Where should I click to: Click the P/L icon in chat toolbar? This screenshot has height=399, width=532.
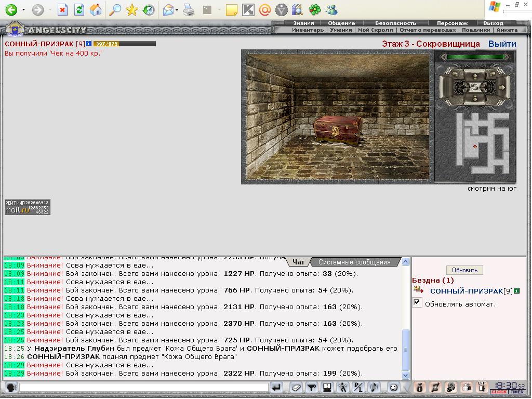click(x=358, y=387)
